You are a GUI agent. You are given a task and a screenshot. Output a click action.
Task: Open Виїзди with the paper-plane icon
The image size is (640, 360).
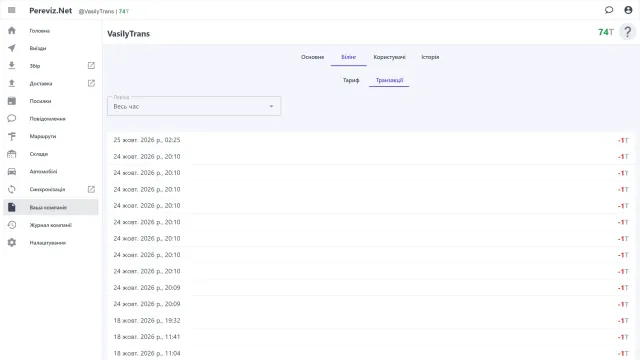(12, 48)
